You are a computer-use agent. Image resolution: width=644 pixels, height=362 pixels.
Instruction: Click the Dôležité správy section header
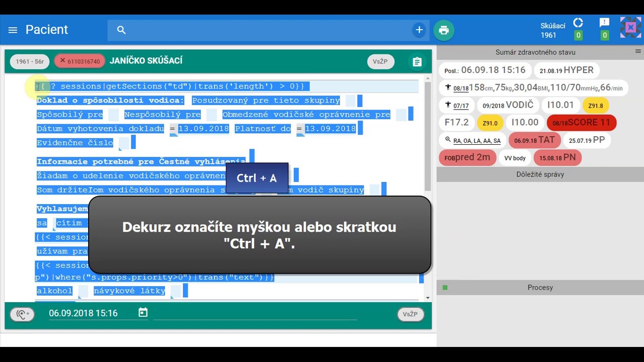540,174
